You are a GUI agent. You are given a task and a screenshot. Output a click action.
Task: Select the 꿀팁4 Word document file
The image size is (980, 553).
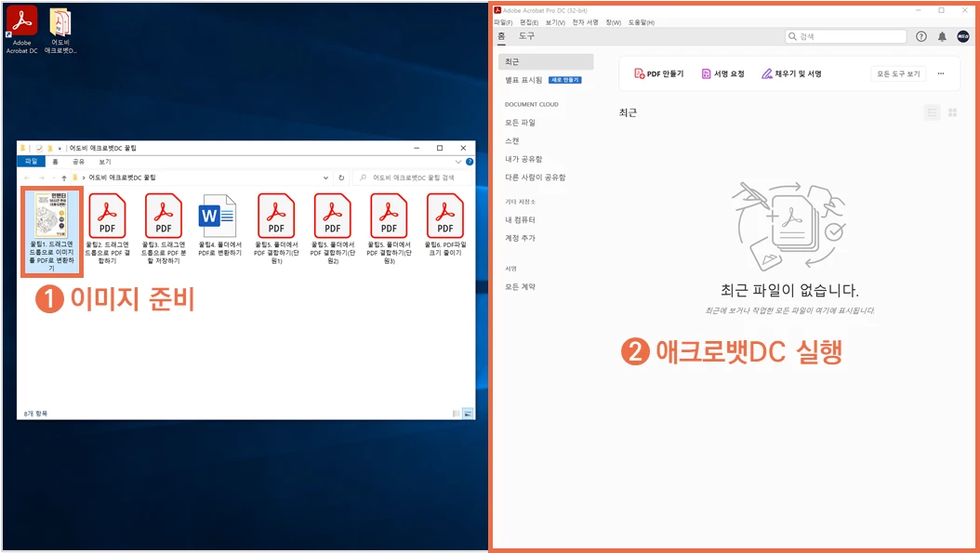pyautogui.click(x=219, y=225)
